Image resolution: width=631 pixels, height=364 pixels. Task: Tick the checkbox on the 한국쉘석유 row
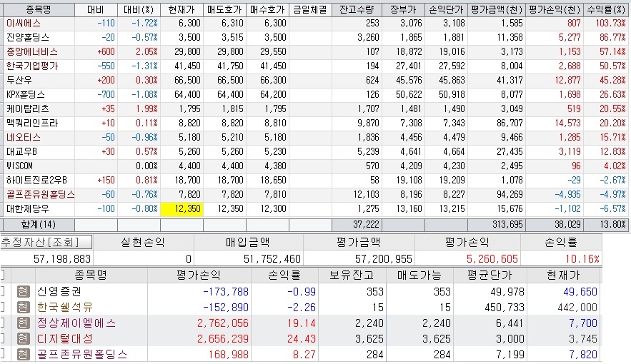coord(2,308)
